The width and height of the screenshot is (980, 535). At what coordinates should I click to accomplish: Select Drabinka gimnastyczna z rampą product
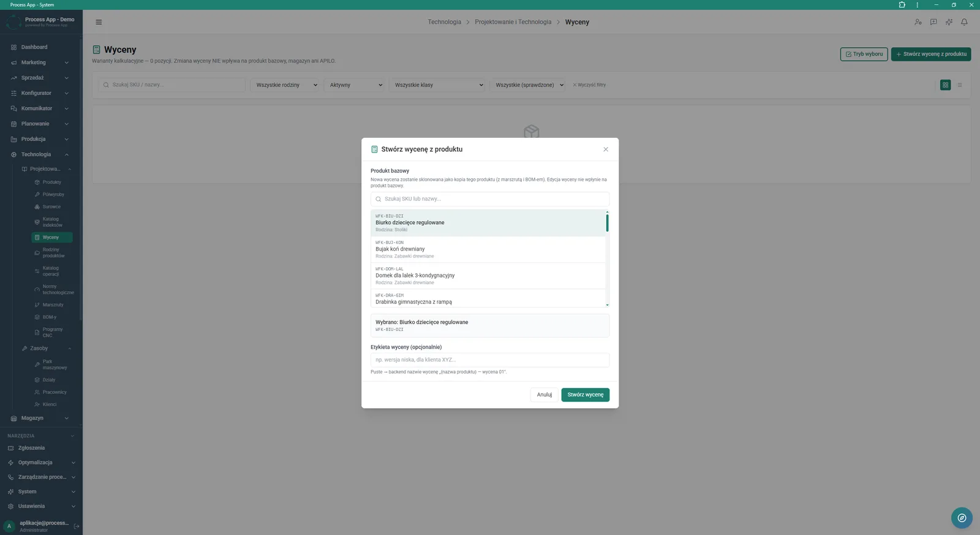click(x=488, y=298)
